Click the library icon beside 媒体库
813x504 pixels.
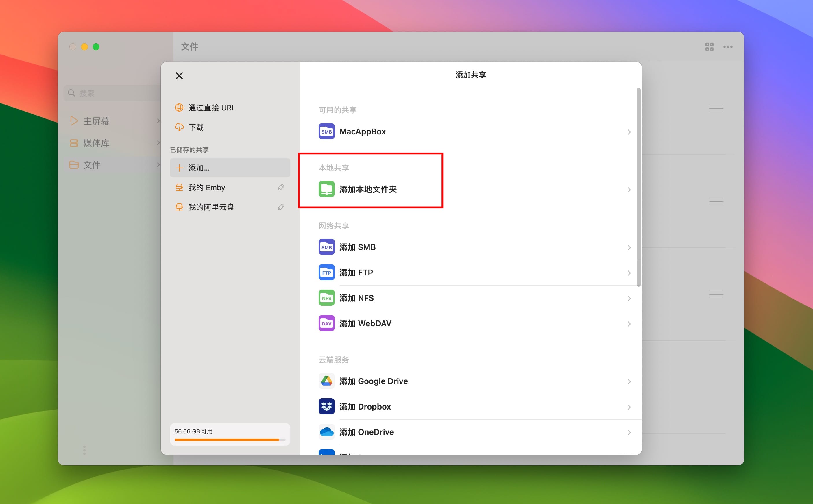tap(74, 143)
